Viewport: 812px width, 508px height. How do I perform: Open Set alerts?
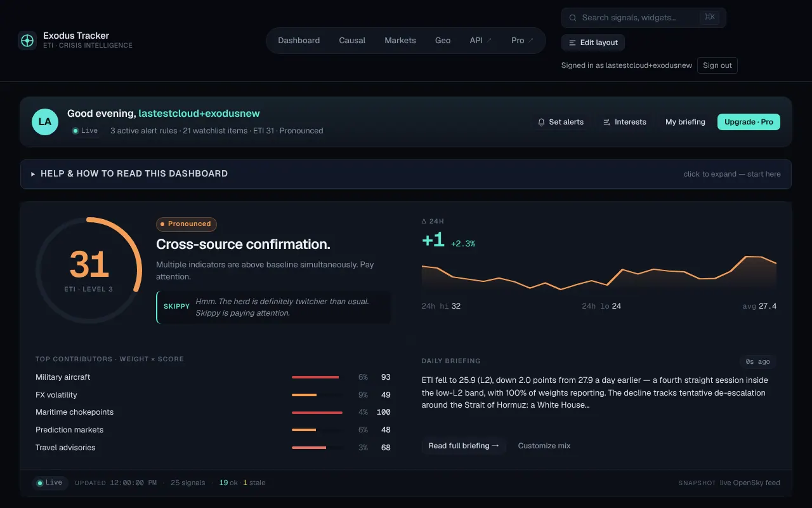pos(561,122)
